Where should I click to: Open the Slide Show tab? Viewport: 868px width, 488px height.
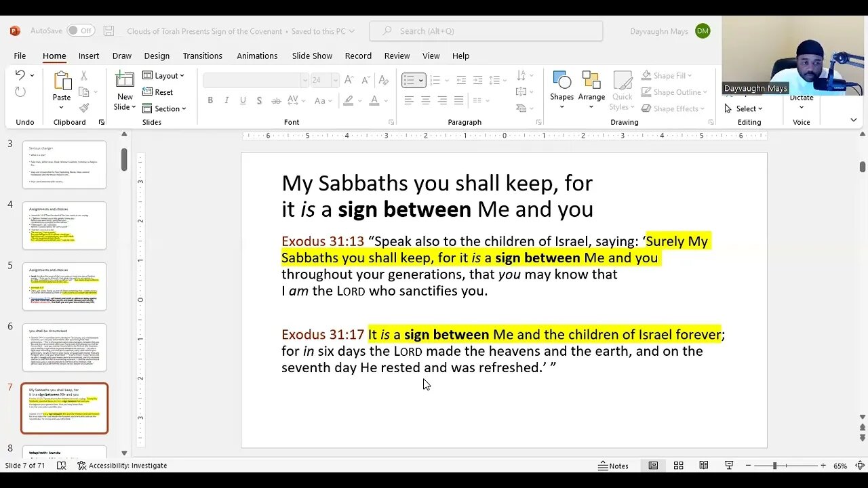[x=312, y=56]
